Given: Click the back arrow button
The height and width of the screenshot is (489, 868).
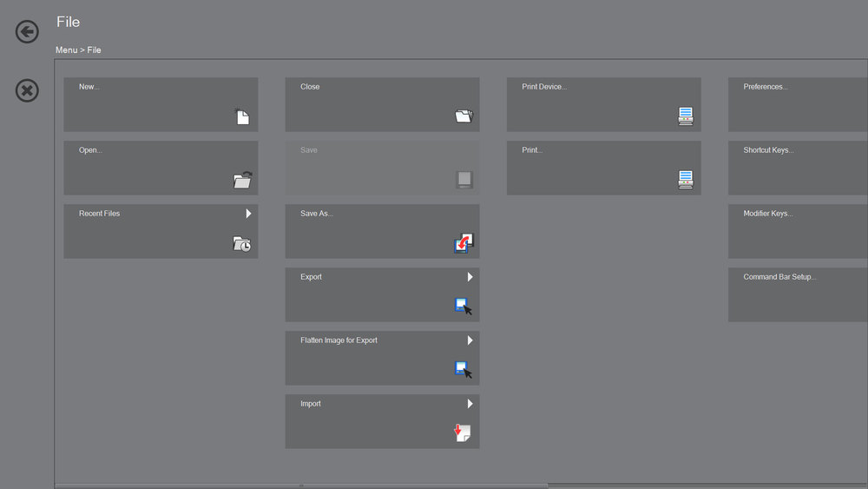Looking at the screenshot, I should pyautogui.click(x=27, y=31).
